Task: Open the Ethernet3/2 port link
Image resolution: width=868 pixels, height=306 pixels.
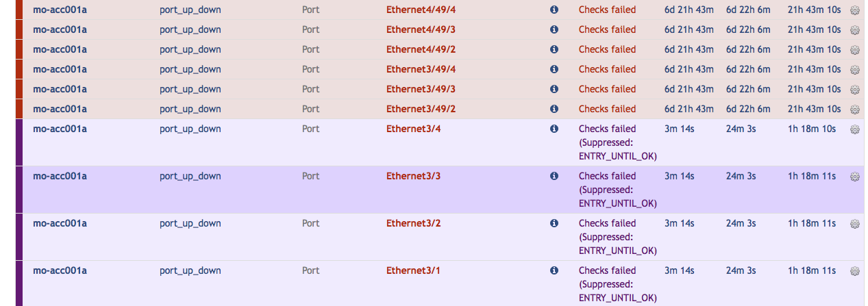Action: (x=413, y=223)
